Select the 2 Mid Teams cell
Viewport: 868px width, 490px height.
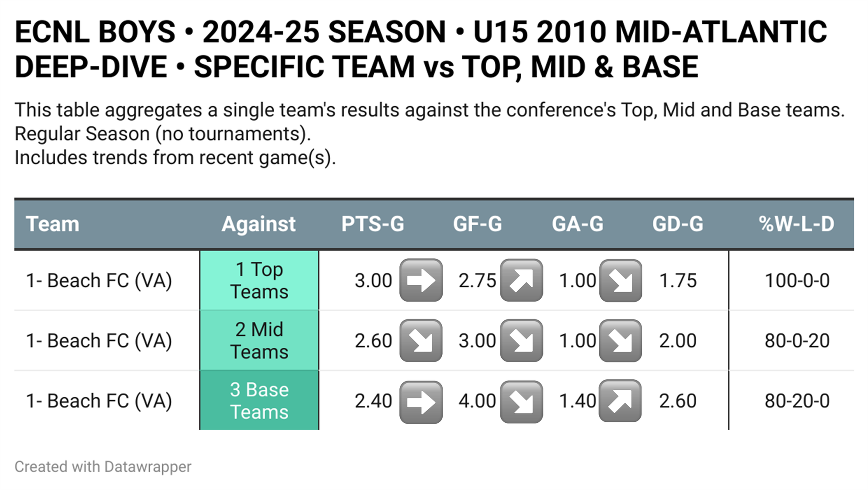(259, 341)
